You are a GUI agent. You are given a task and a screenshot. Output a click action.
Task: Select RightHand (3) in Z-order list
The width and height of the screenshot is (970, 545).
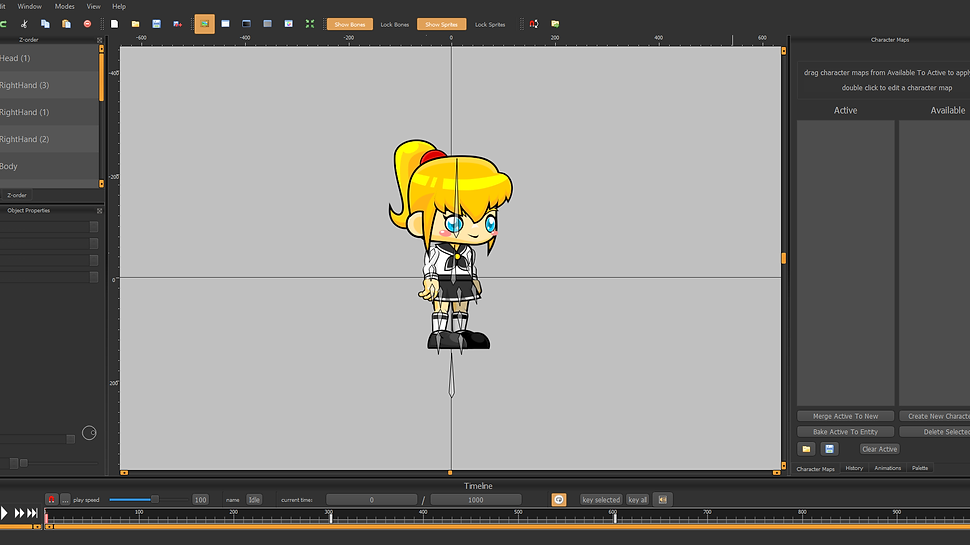click(x=49, y=85)
